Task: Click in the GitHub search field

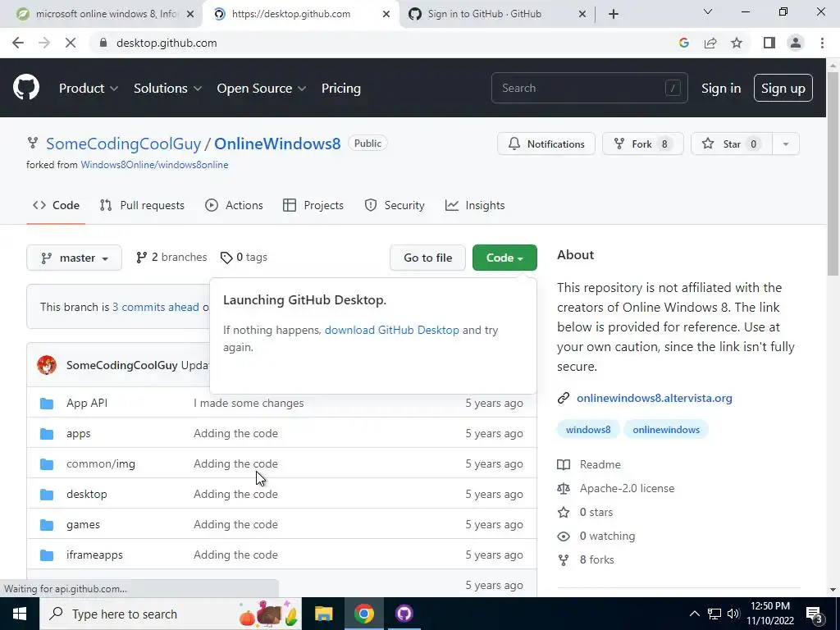Action: tap(589, 88)
